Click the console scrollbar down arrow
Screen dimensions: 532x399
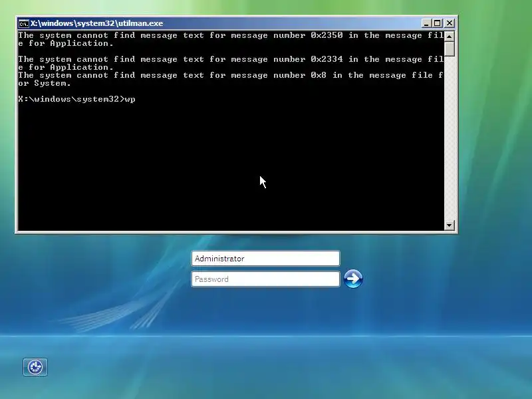pyautogui.click(x=450, y=225)
